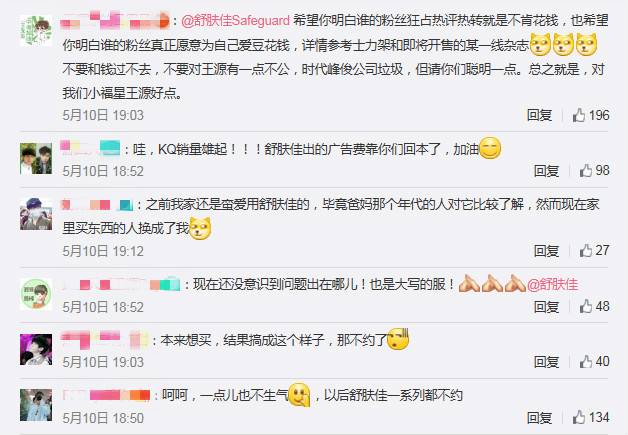Like the comment showing 27 likes
This screenshot has height=435, width=628.
pos(586,251)
